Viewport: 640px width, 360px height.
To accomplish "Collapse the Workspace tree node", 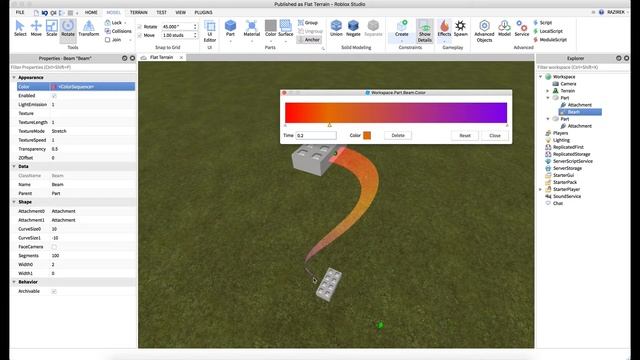I will click(x=541, y=77).
